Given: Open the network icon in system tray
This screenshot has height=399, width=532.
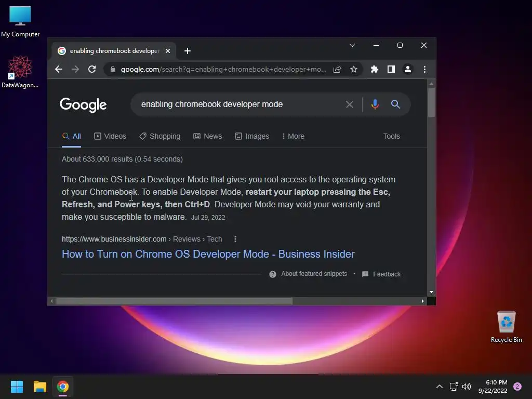Looking at the screenshot, I should (454, 387).
